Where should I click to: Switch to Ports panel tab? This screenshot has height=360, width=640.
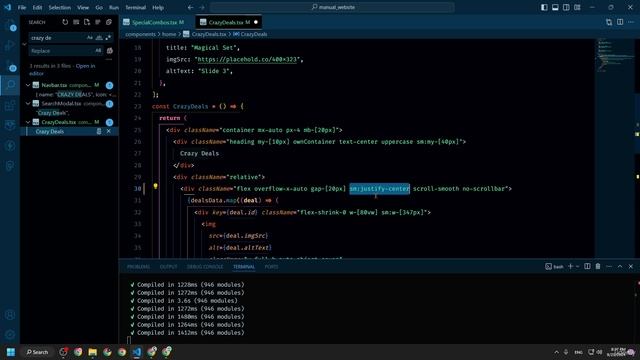(x=271, y=267)
